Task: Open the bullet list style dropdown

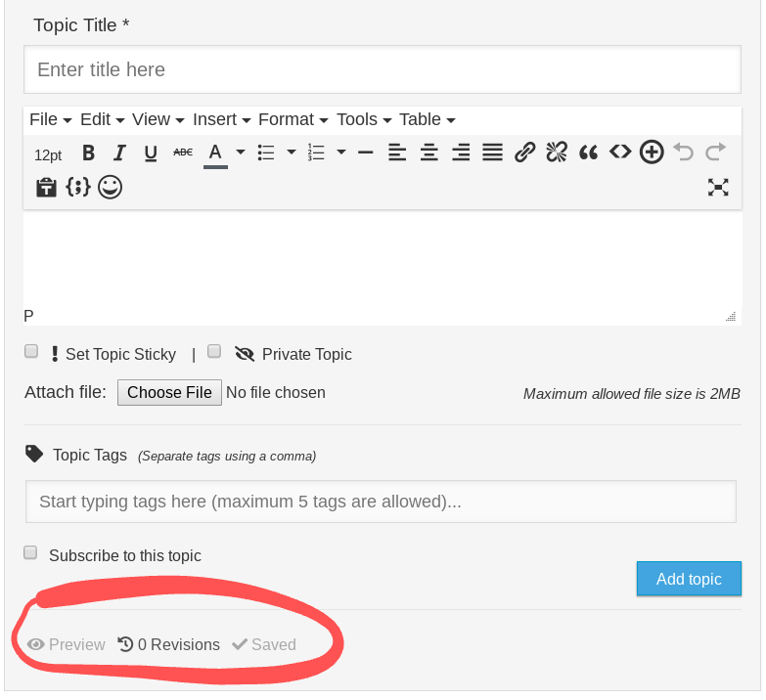Action: [291, 153]
